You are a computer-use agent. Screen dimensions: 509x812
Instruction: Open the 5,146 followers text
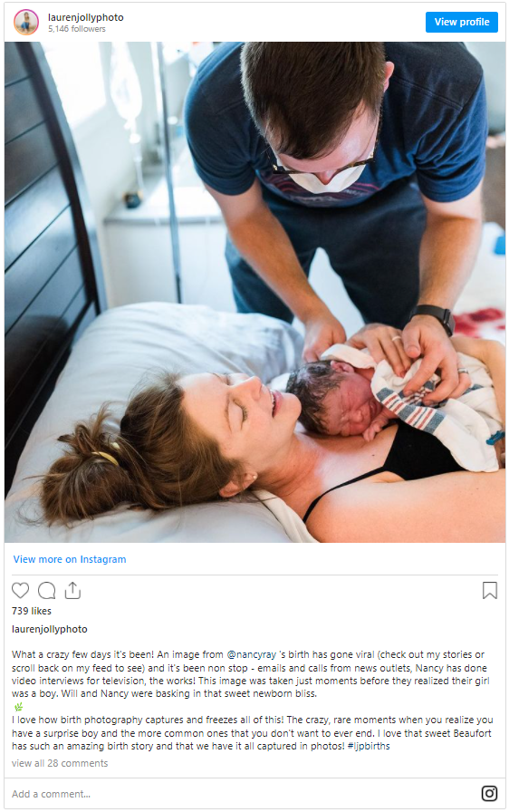pos(77,29)
